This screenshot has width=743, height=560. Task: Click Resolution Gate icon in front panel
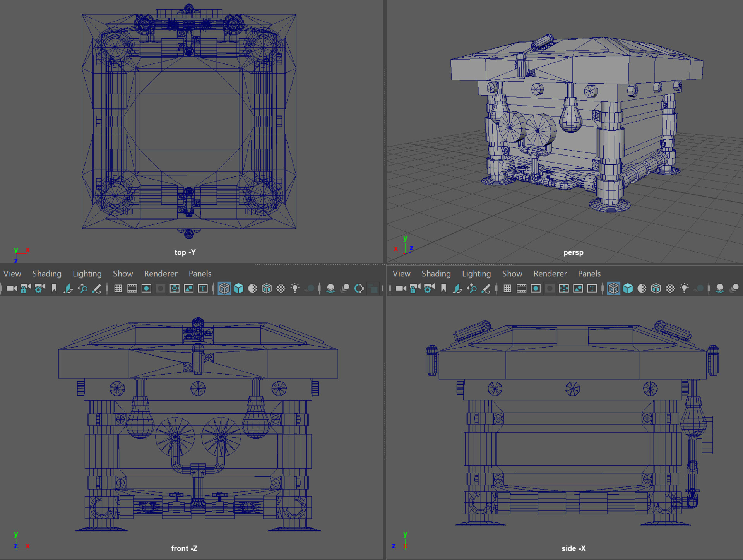pyautogui.click(x=146, y=288)
